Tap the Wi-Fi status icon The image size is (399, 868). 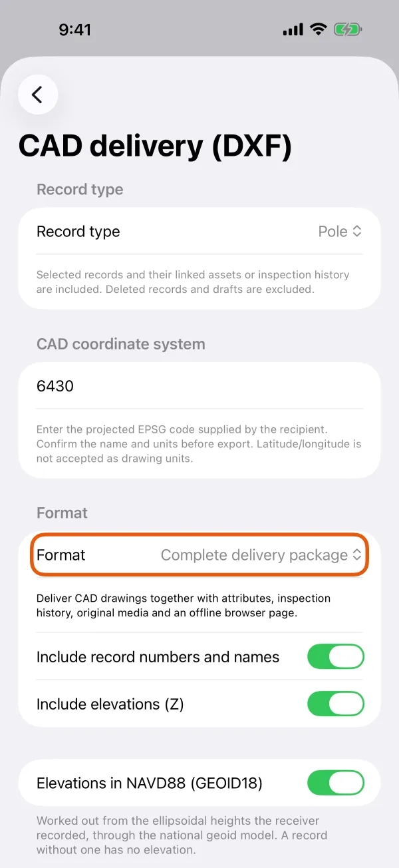(319, 30)
